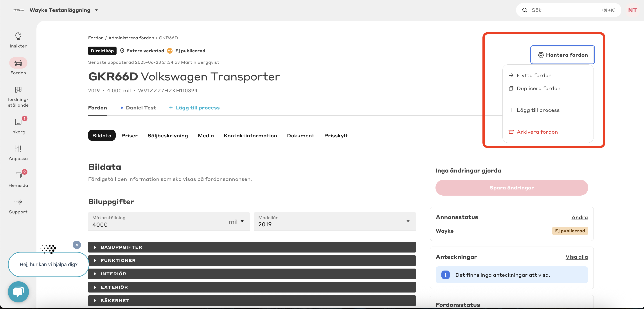Click Visa alla in Anteckningar
The height and width of the screenshot is (309, 644).
click(576, 257)
